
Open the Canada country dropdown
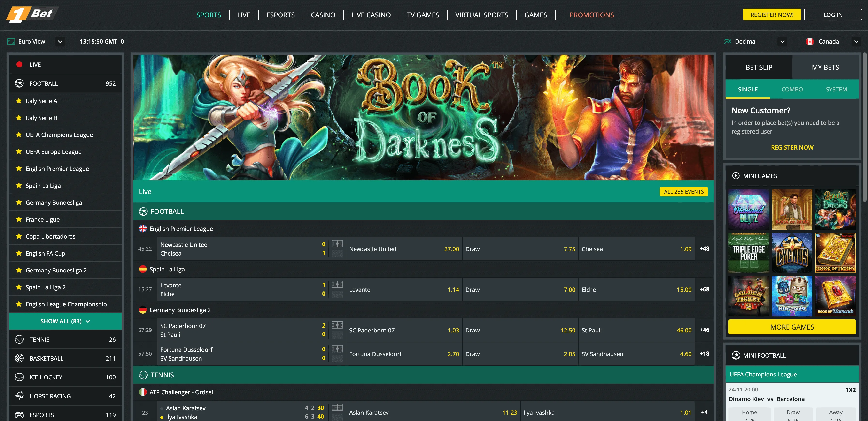[856, 41]
